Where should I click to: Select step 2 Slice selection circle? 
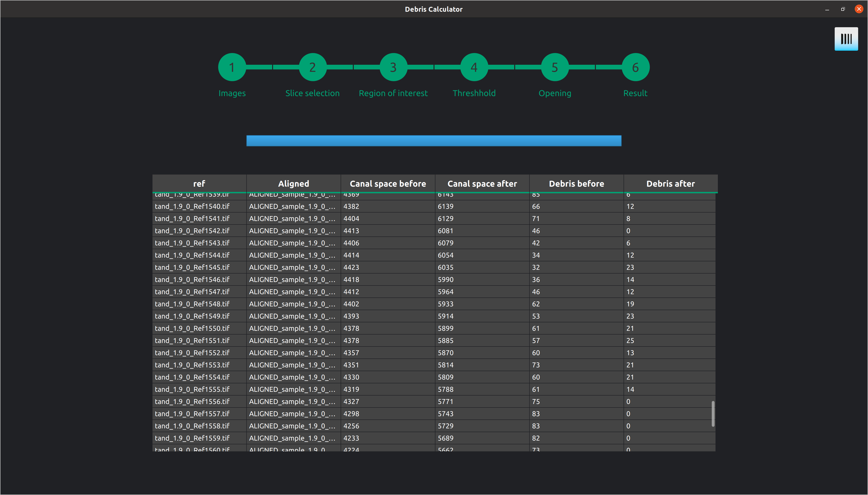(312, 67)
